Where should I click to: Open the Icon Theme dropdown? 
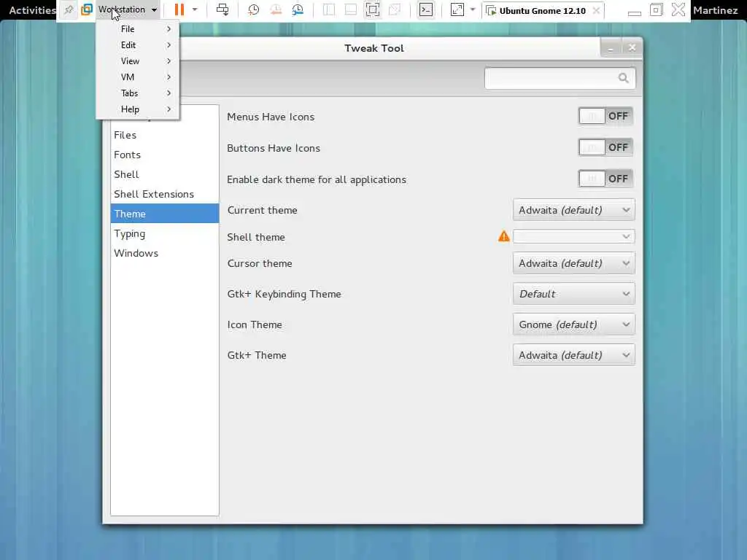573,324
